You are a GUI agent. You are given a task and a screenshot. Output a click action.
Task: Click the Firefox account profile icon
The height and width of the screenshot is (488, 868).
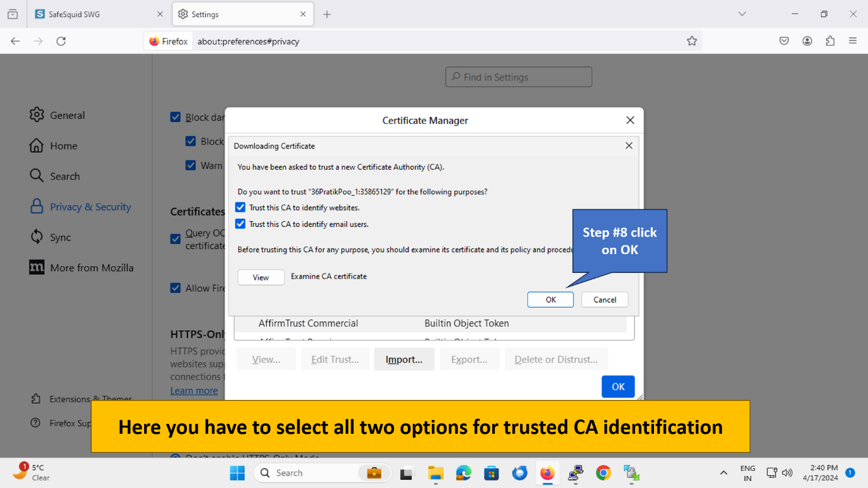click(x=807, y=41)
